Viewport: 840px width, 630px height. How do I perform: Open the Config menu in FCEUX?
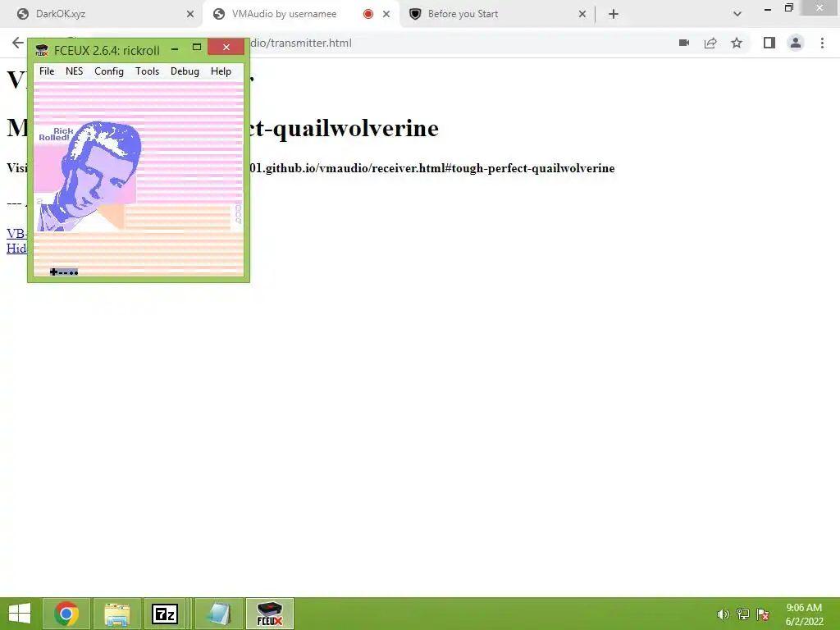click(x=109, y=71)
